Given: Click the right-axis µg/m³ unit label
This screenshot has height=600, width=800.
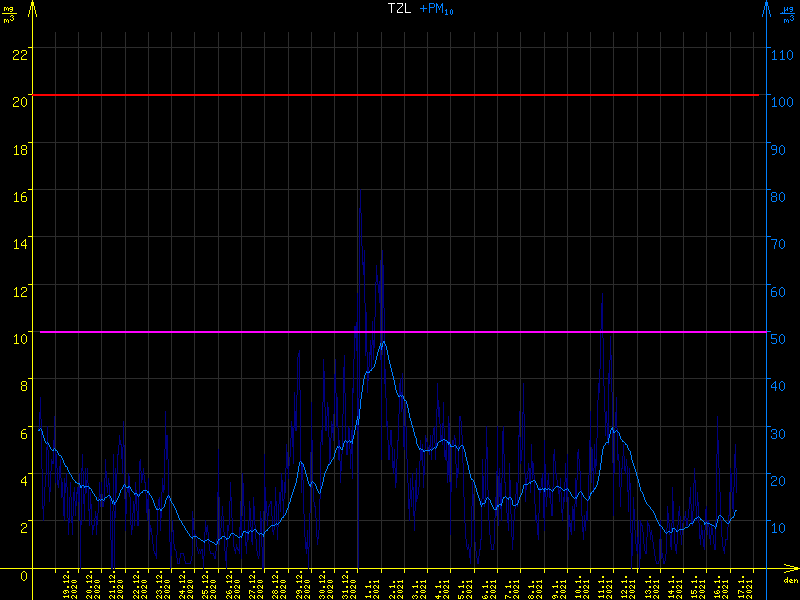Looking at the screenshot, I should pos(788,15).
